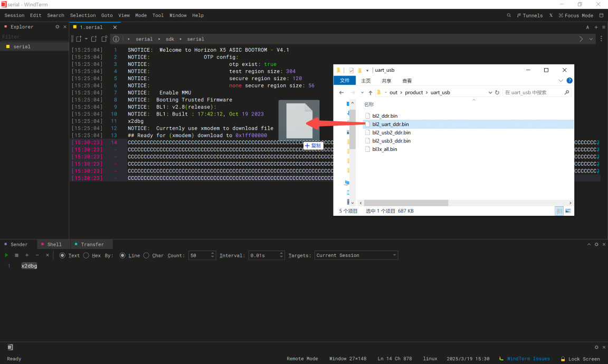608x364 pixels.
Task: Open the Selection menu
Action: (82, 15)
